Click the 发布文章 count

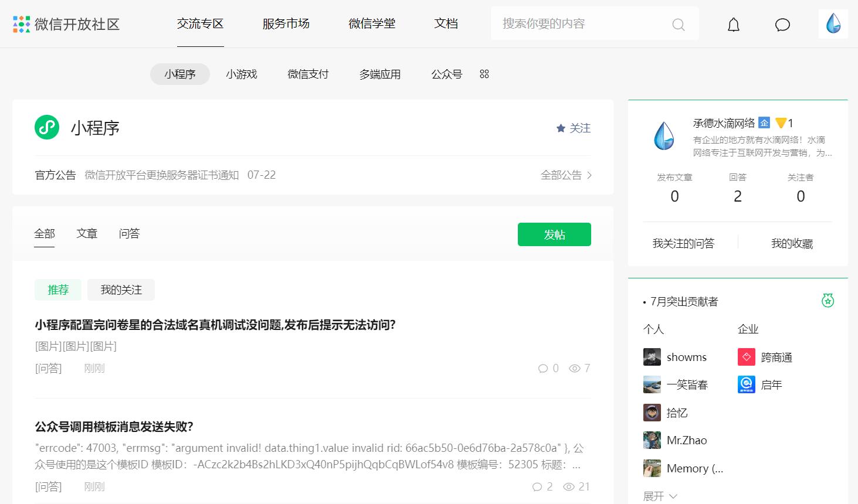[674, 196]
